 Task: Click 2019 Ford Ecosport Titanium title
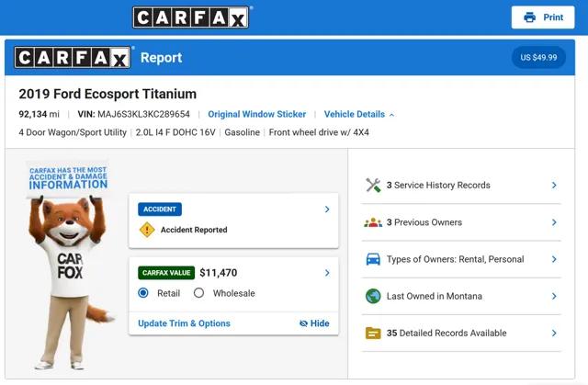[107, 94]
